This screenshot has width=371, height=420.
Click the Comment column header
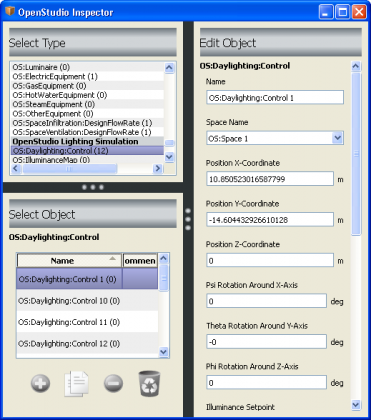pyautogui.click(x=140, y=261)
